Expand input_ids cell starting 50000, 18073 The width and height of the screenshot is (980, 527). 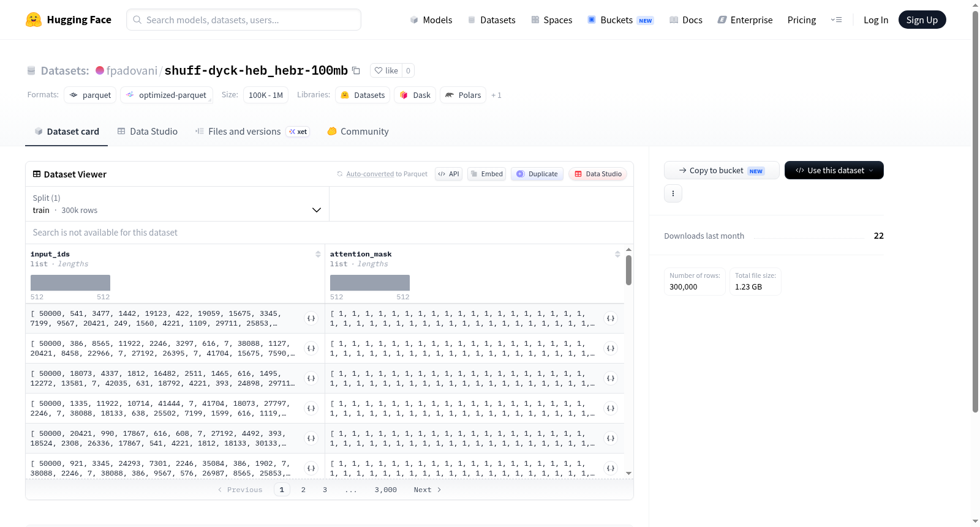(311, 378)
